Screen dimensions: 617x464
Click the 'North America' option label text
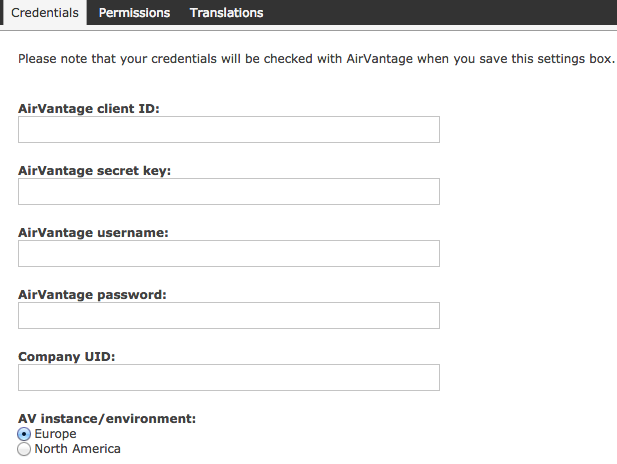(x=78, y=450)
